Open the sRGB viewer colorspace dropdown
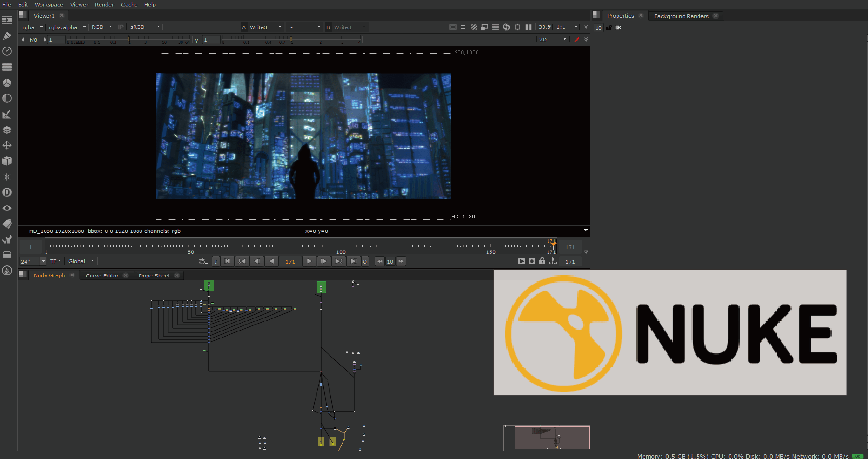The height and width of the screenshot is (459, 868). pos(144,27)
